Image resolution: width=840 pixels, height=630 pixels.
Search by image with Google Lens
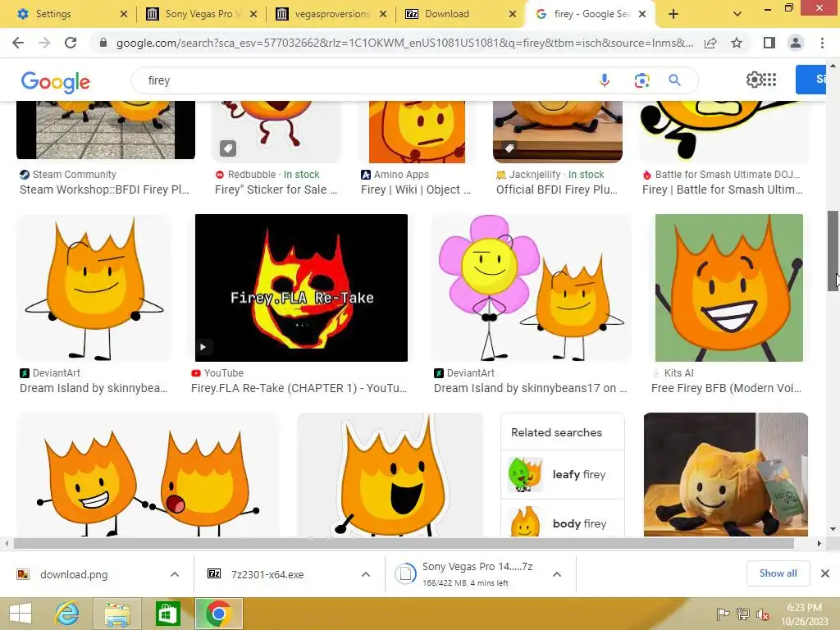click(x=641, y=80)
